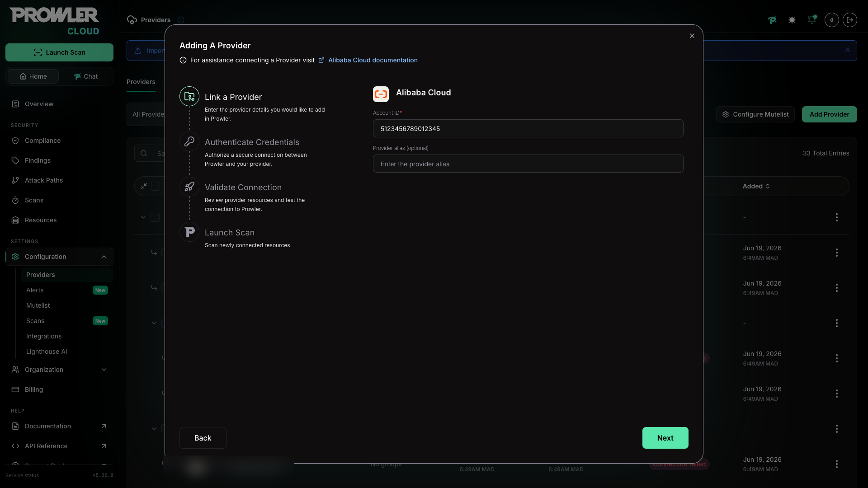Dismiss the import banner
Viewport: 868px width, 488px height.
[848, 50]
